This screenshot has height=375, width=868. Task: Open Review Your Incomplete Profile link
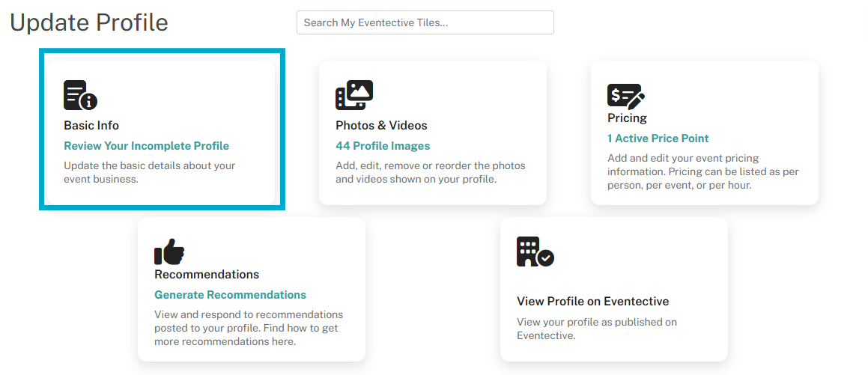pos(146,146)
